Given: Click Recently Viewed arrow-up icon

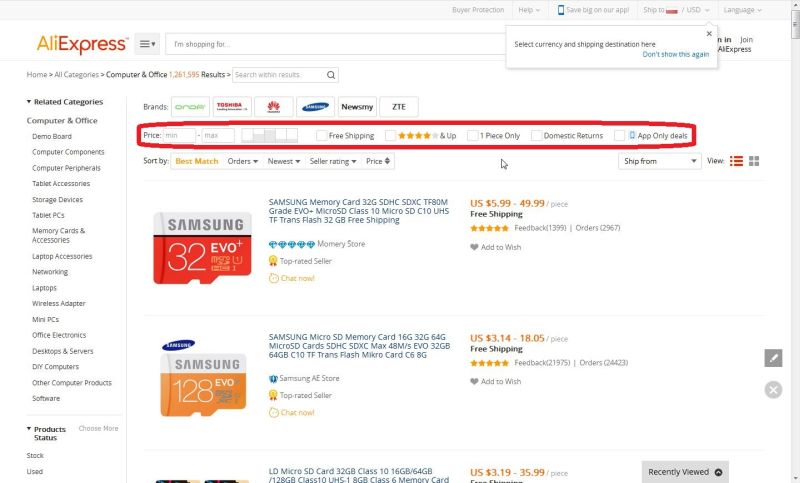Looking at the screenshot, I should (718, 472).
